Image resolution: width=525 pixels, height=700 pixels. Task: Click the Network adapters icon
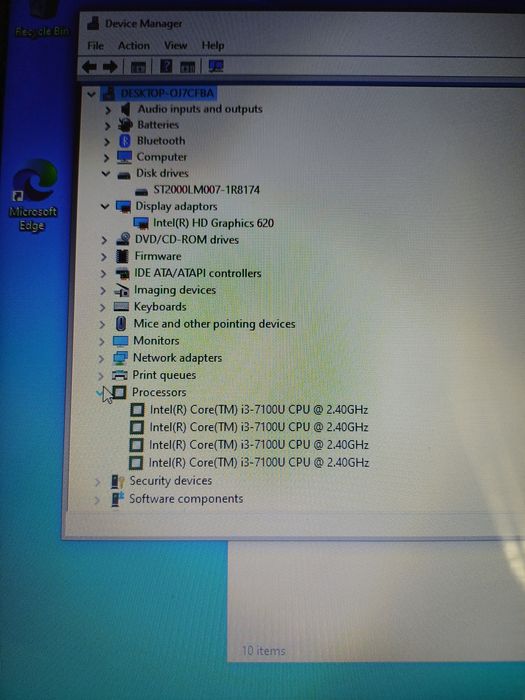point(120,358)
